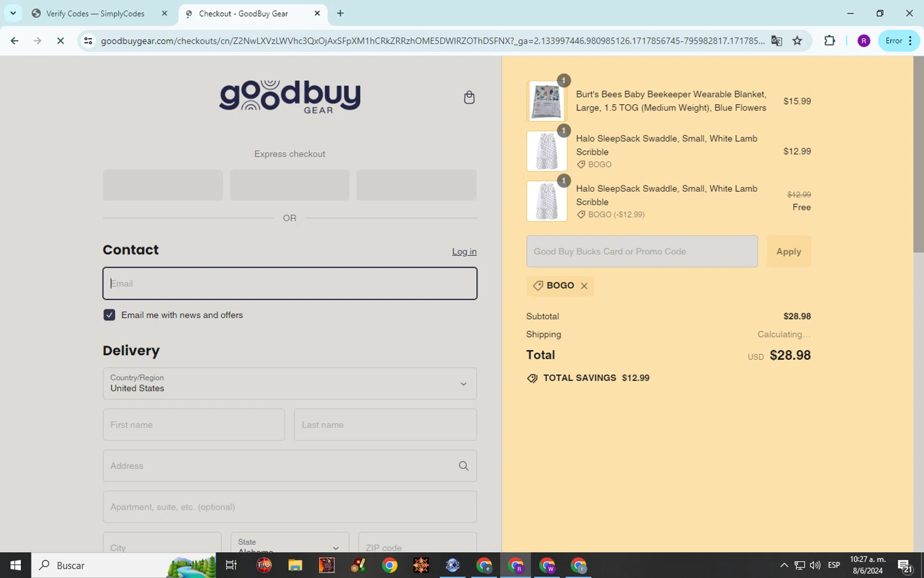Stop loading the checkout page
Image resolution: width=924 pixels, height=578 pixels.
[60, 41]
